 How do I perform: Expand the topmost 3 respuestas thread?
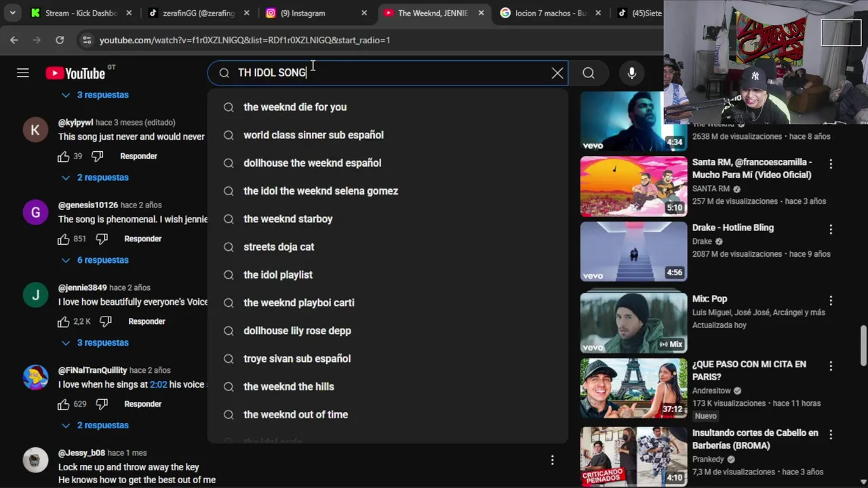(95, 95)
